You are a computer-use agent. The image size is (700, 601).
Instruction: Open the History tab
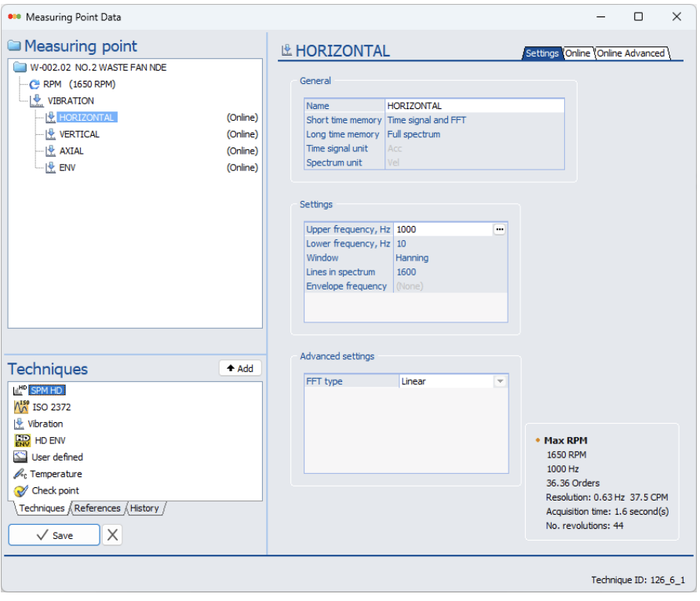pyautogui.click(x=144, y=508)
